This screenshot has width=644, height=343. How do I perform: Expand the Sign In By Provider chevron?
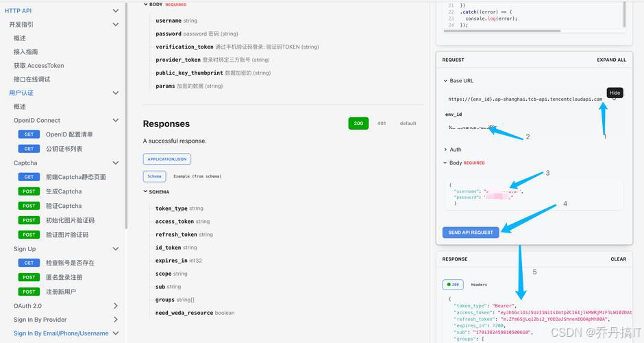pos(116,320)
